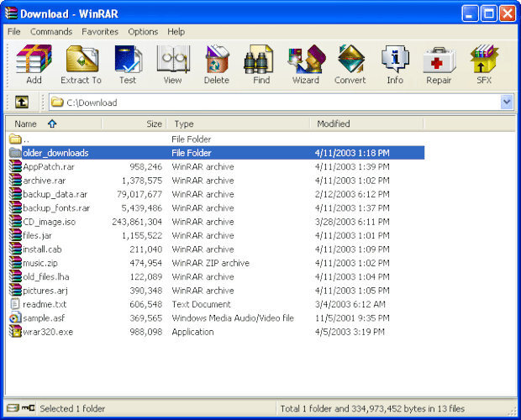This screenshot has height=420, width=521.
Task: Click the date 2/12/2003 6:12 PM
Action: point(352,194)
